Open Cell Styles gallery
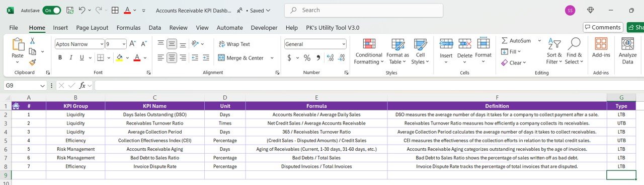Image resolution: width=644 pixels, height=185 pixels. tap(420, 51)
